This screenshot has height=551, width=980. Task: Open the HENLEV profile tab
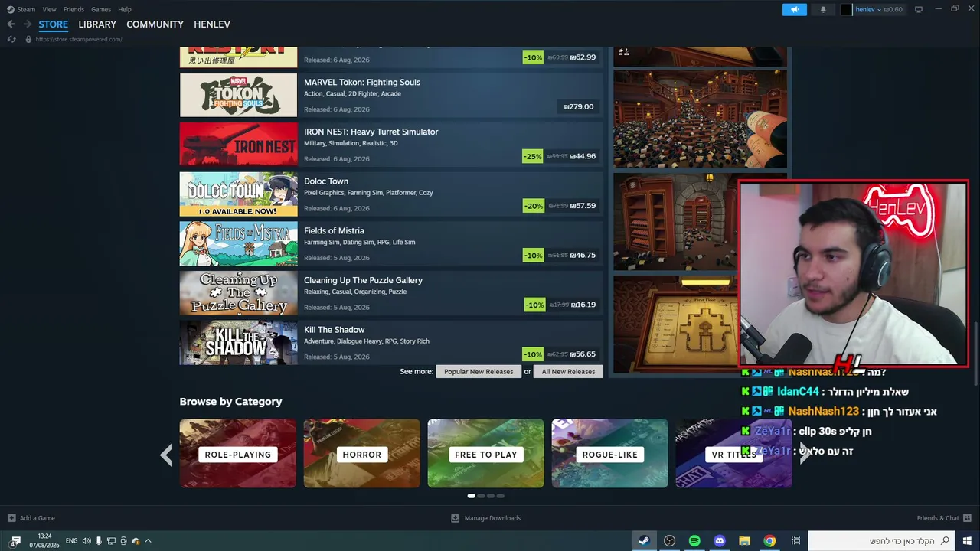tap(212, 24)
